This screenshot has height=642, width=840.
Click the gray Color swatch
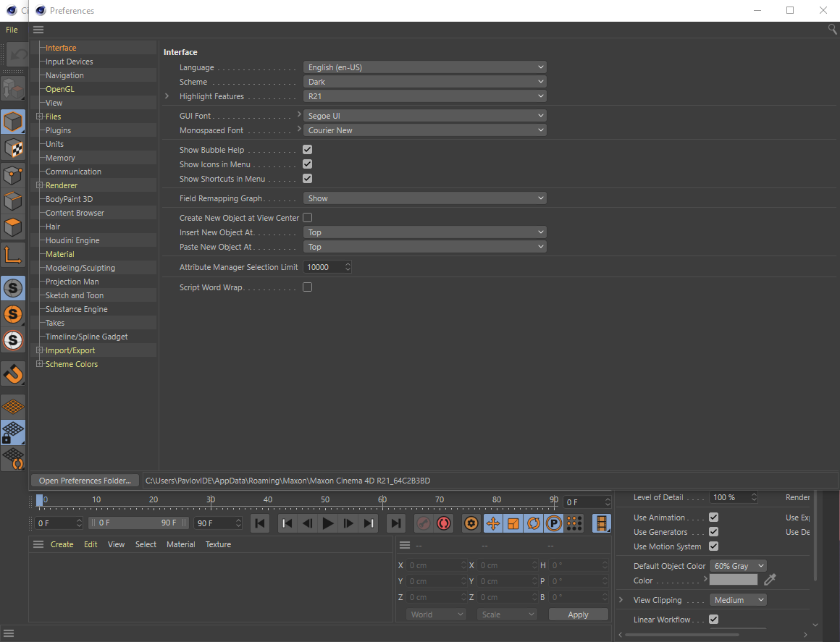point(734,579)
